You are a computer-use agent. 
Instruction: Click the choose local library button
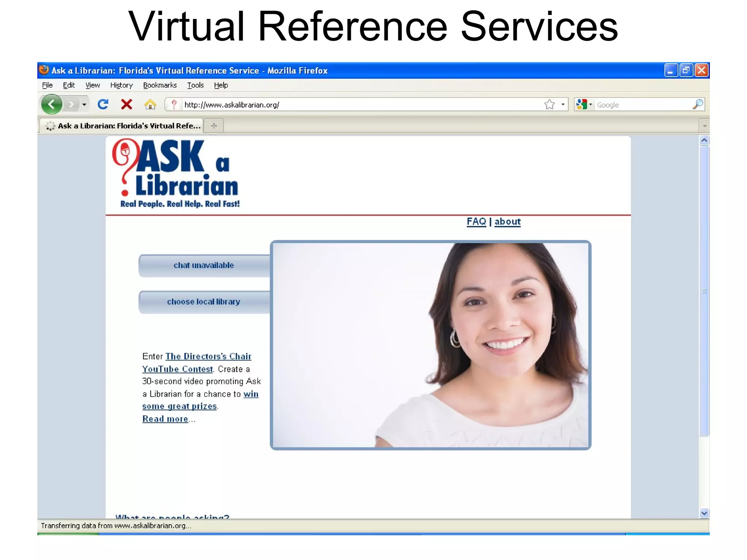click(204, 302)
